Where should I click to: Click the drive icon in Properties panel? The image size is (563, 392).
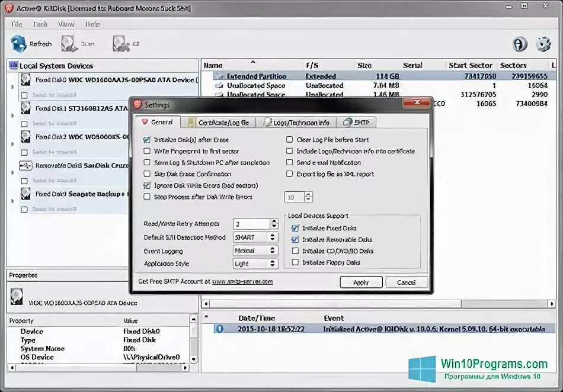(x=16, y=297)
